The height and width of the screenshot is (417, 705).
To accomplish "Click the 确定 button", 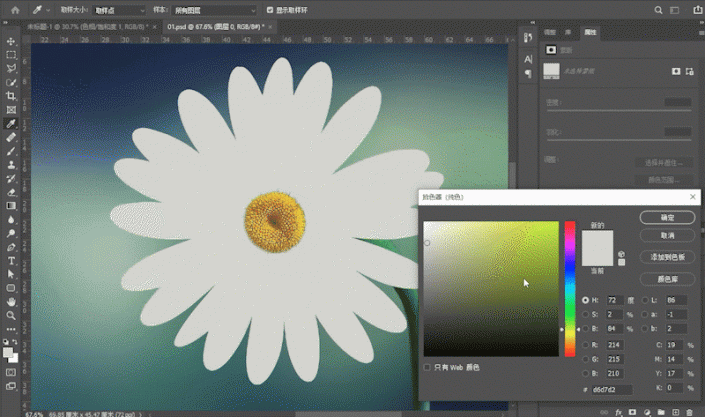I will (x=667, y=217).
